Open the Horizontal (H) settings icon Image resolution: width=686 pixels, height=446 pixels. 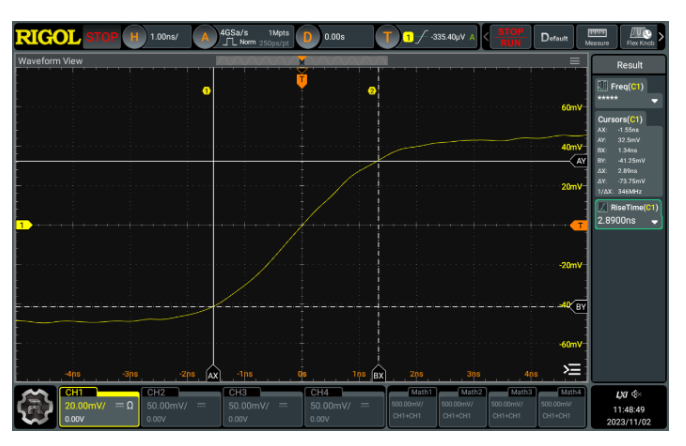(134, 37)
